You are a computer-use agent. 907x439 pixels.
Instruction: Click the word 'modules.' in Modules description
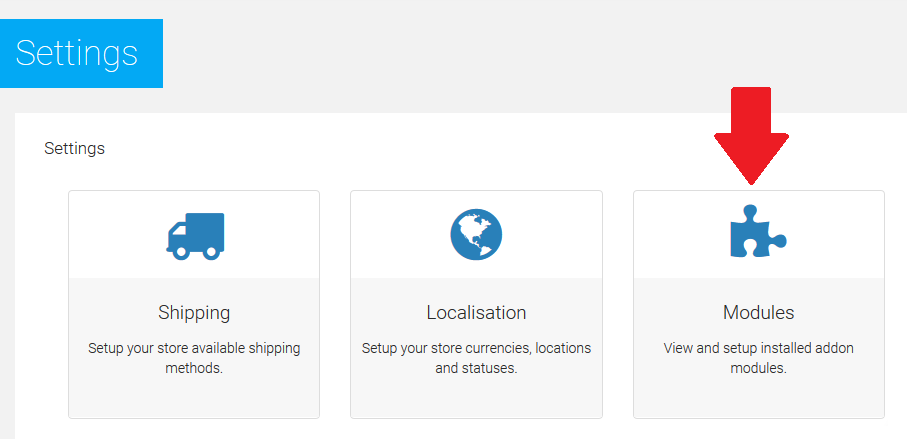(x=758, y=368)
